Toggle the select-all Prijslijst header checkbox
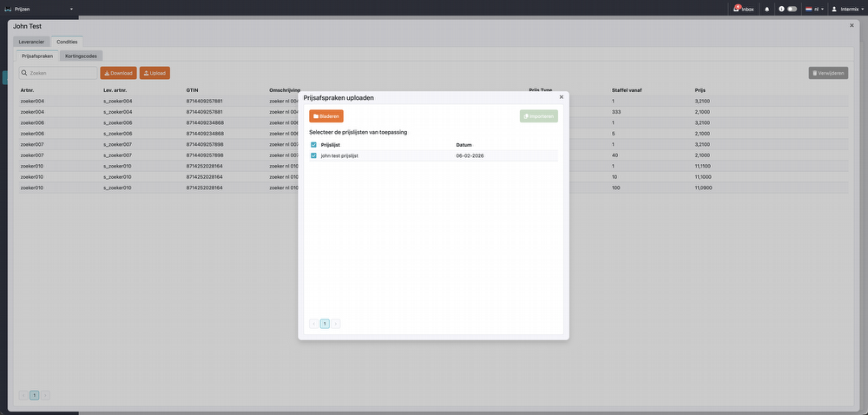 [313, 145]
